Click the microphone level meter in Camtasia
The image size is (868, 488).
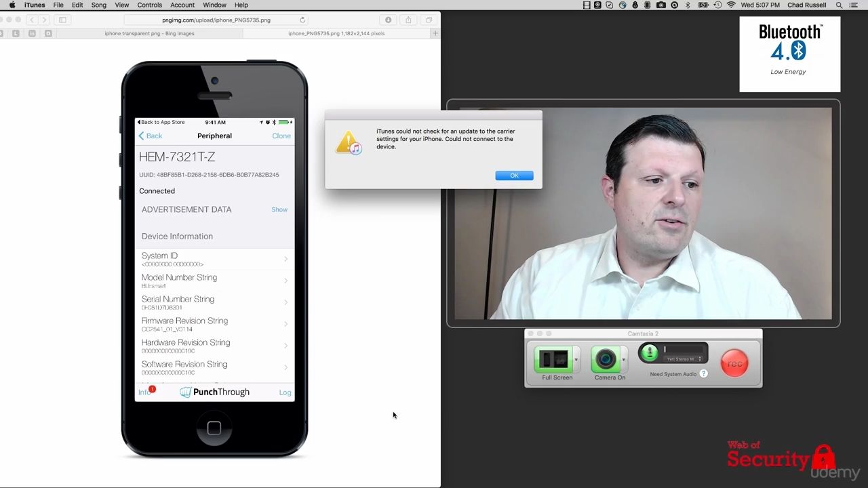[x=684, y=349]
